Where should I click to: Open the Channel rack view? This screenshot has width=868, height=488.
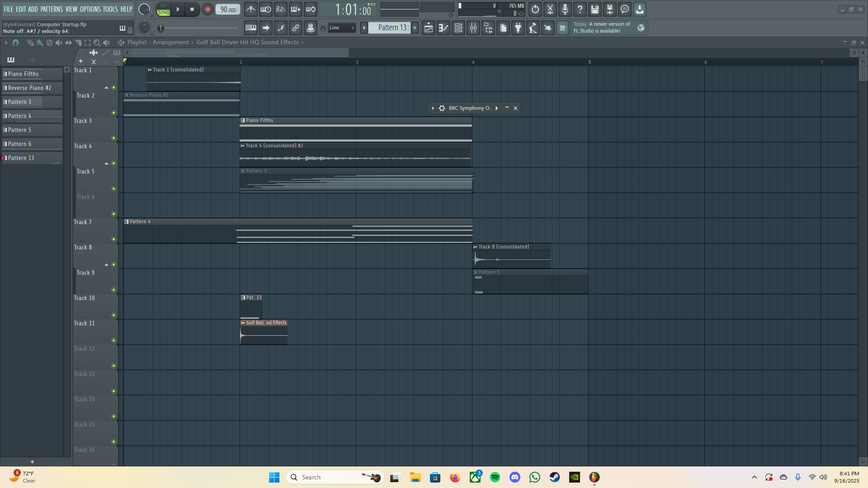pyautogui.click(x=458, y=28)
